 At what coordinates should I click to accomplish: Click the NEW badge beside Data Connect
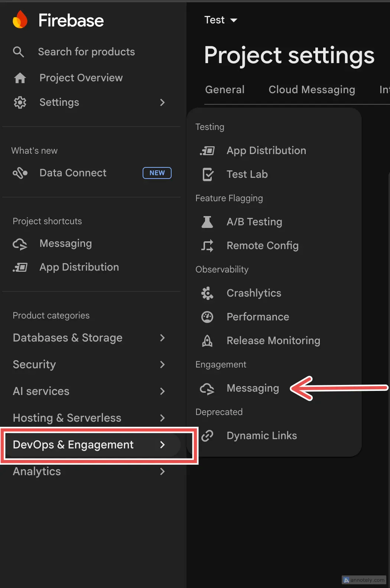157,173
